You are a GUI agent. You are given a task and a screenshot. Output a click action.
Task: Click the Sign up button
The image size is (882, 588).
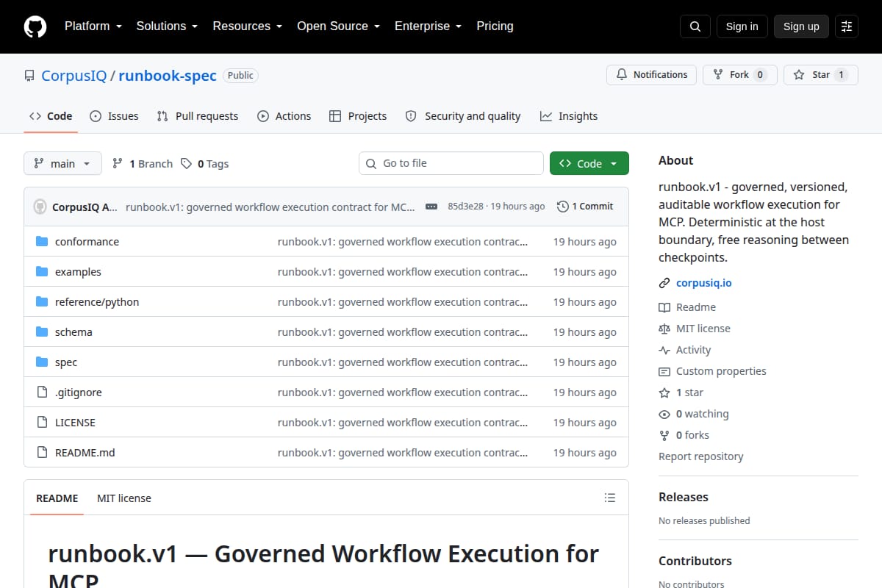pyautogui.click(x=801, y=26)
